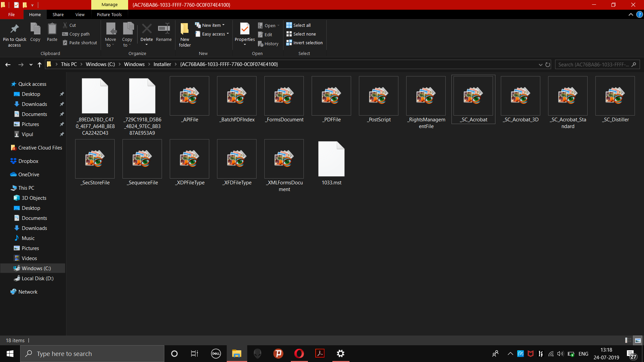The width and height of the screenshot is (644, 362).
Task: Click the Cut scissors command
Action: coord(69,25)
